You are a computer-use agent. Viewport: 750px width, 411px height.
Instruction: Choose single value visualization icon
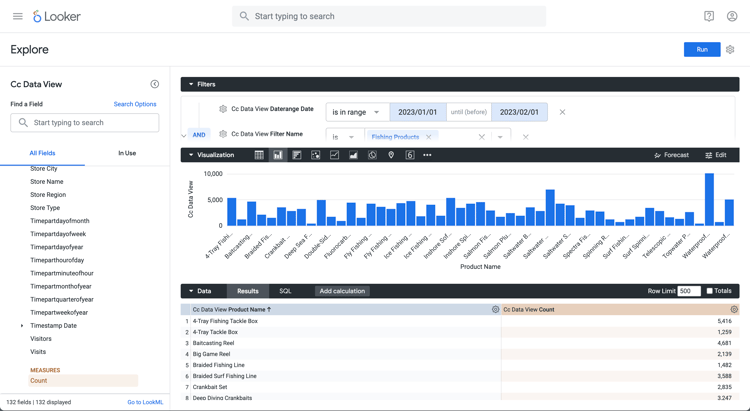410,155
